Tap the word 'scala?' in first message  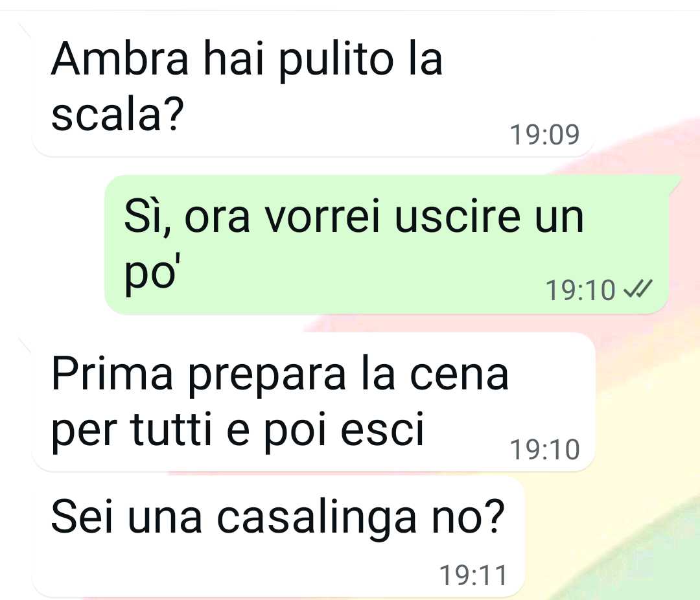point(117,114)
